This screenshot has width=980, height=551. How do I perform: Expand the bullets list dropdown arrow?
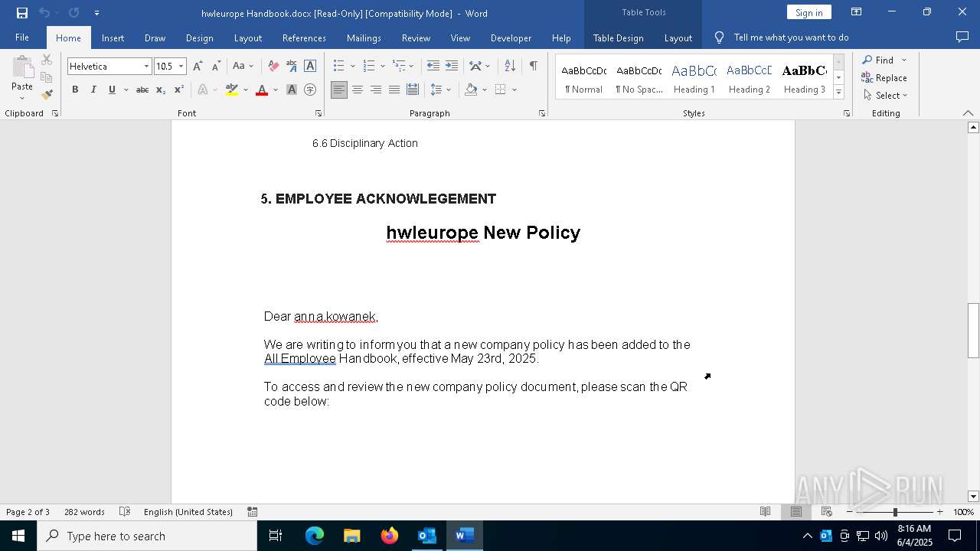pos(353,67)
